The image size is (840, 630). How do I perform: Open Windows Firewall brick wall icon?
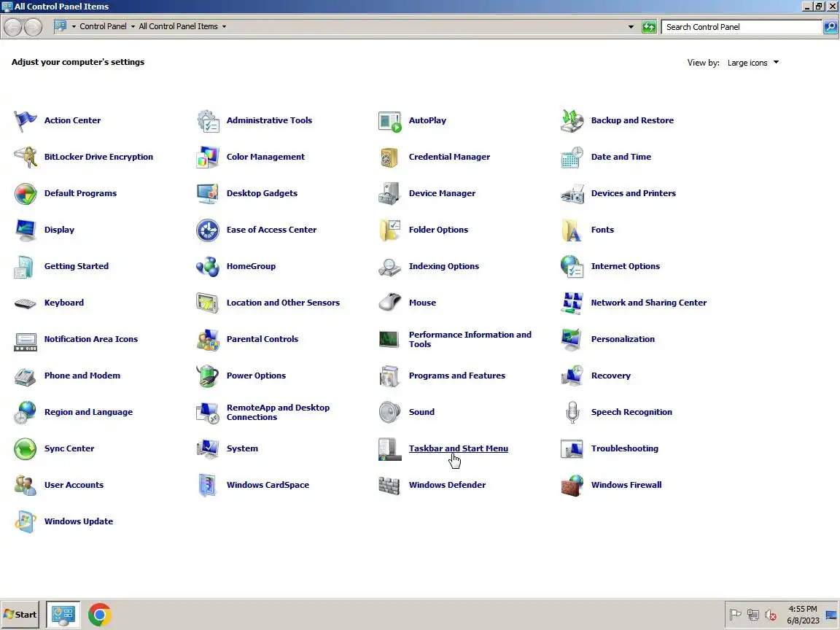572,485
